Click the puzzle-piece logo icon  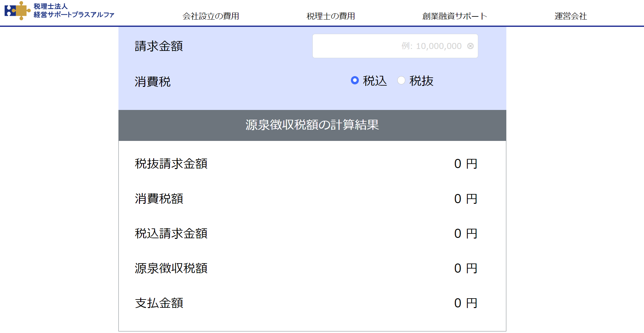(17, 11)
